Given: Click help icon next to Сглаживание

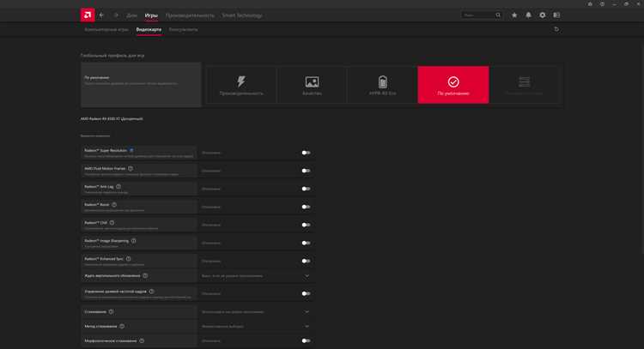Looking at the screenshot, I should [x=111, y=311].
